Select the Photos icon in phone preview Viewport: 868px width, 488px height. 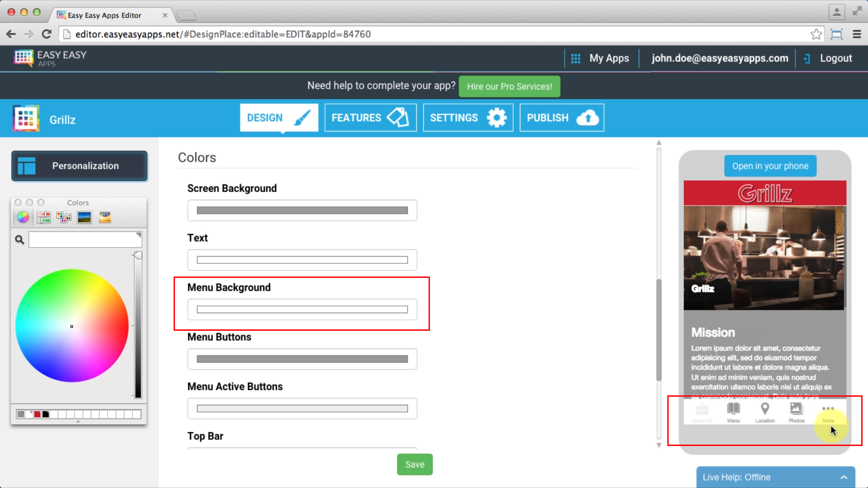point(797,413)
